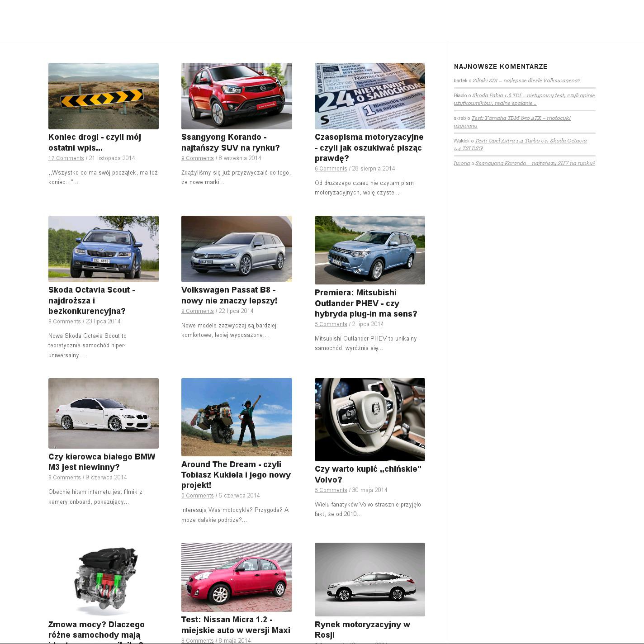Screen dimensions: 644x644
Task: Open the road barrier thumbnail image
Action: (103, 96)
